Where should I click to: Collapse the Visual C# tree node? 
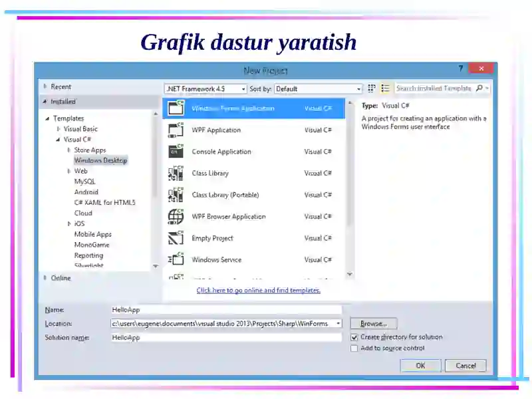58,140
